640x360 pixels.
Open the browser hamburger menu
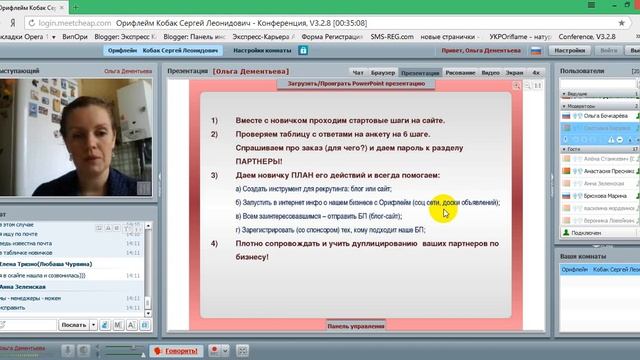pos(591,5)
